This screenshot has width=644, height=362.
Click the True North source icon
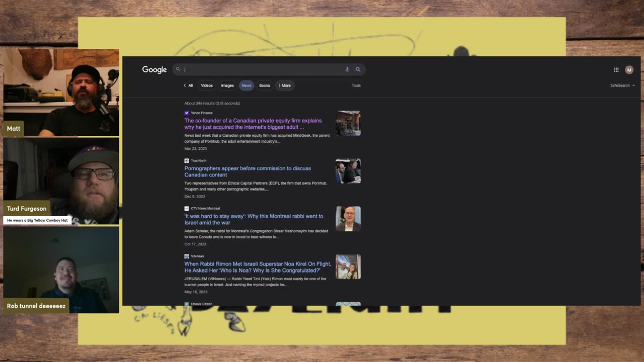[187, 161]
